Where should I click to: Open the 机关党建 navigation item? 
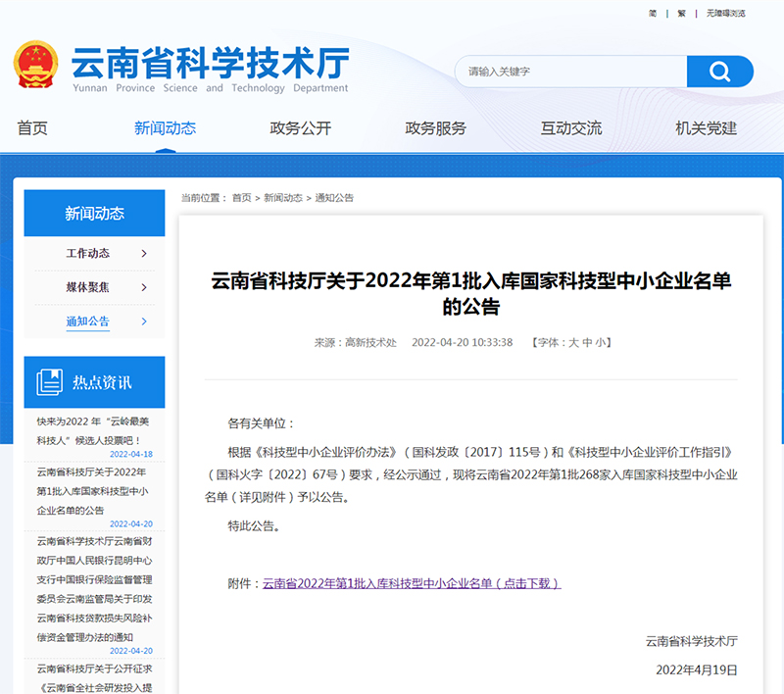click(x=706, y=128)
